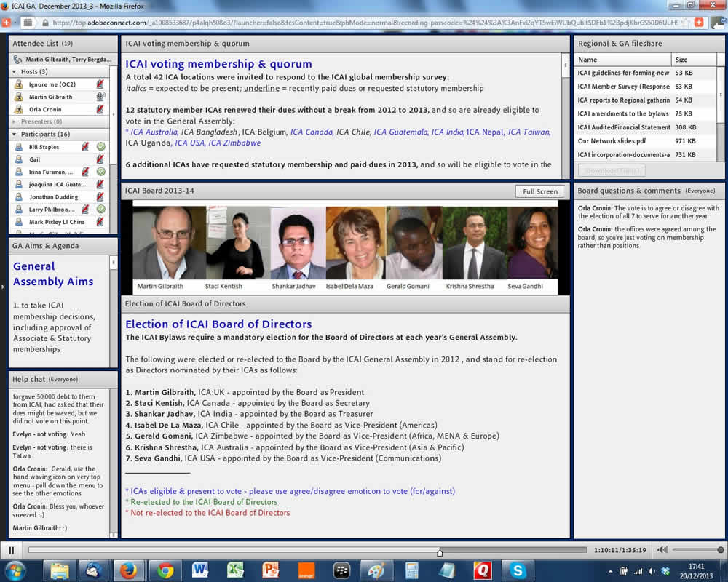Click Full Screen on ICAI Board pod
Viewport: 728px width, 582px height.
(540, 191)
